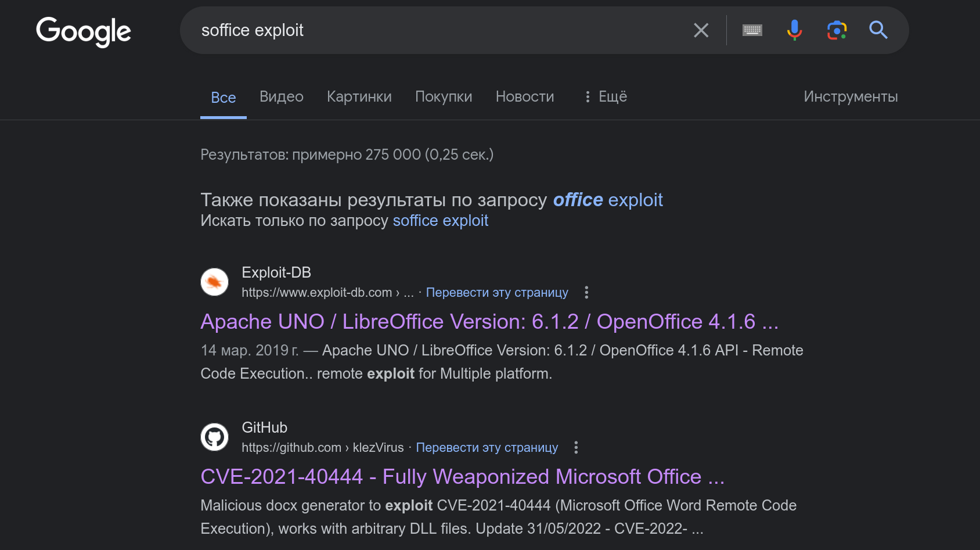Start voice search with the microphone icon
Image resolution: width=980 pixels, height=550 pixels.
coord(794,30)
